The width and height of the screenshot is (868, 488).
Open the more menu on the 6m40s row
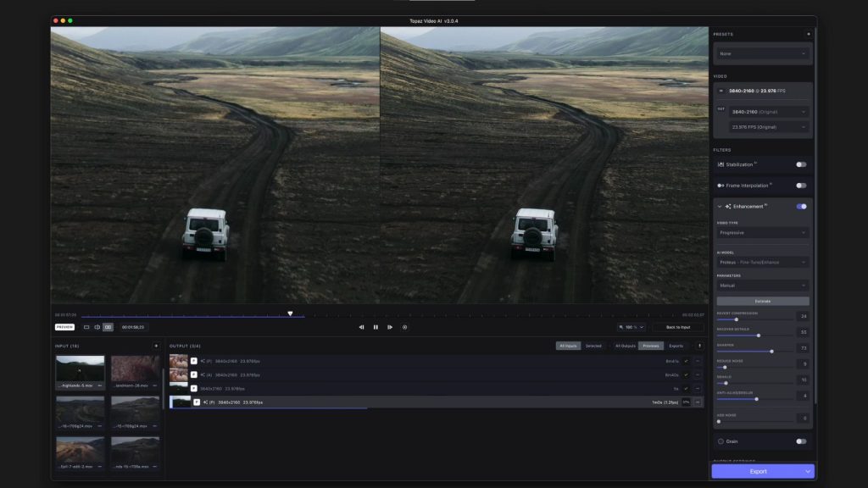click(698, 374)
